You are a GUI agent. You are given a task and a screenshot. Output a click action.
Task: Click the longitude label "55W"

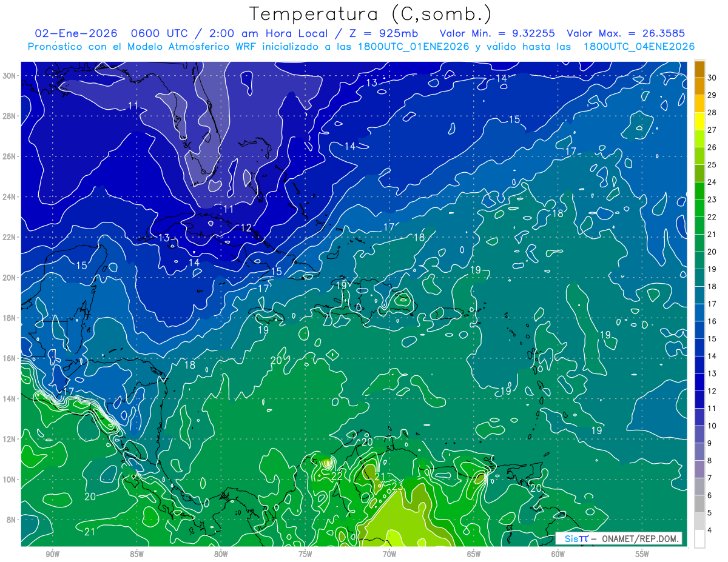pos(642,554)
